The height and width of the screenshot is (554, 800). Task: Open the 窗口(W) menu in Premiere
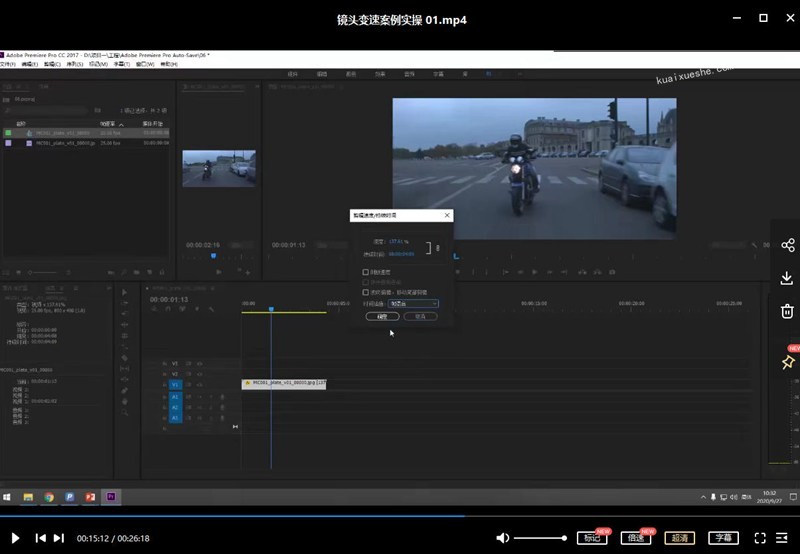(x=145, y=64)
